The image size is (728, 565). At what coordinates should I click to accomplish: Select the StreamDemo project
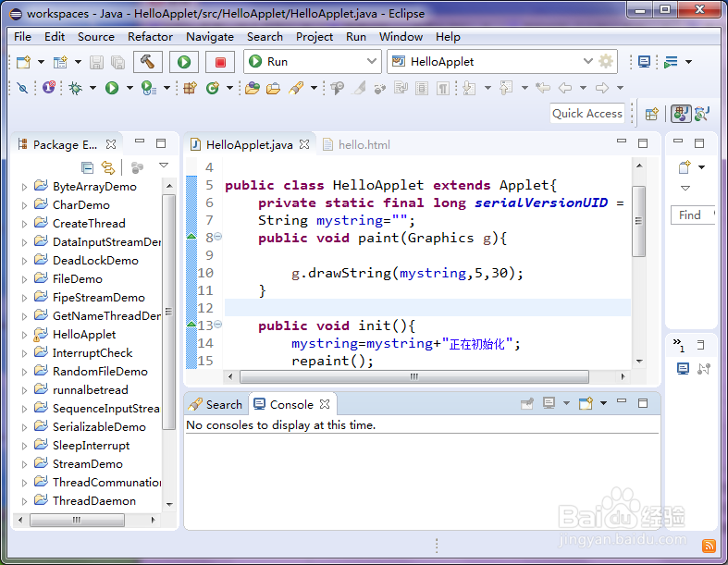[87, 464]
